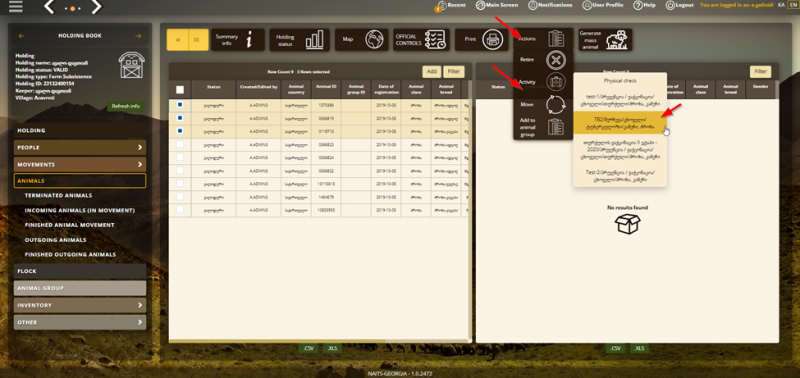Check animal 10833953 row checkbox
This screenshot has width=800, height=378.
tap(180, 210)
